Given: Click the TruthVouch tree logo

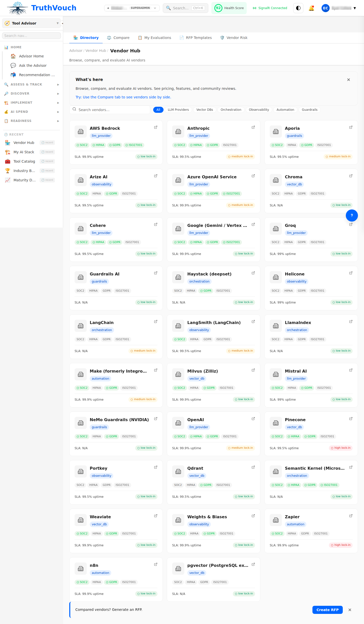Looking at the screenshot, I should click(x=18, y=8).
